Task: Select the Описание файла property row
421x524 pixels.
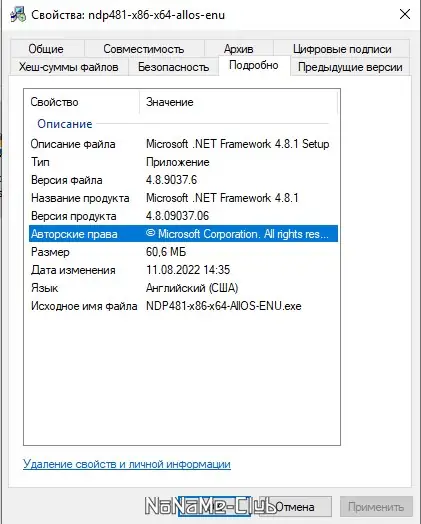Action: click(183, 144)
